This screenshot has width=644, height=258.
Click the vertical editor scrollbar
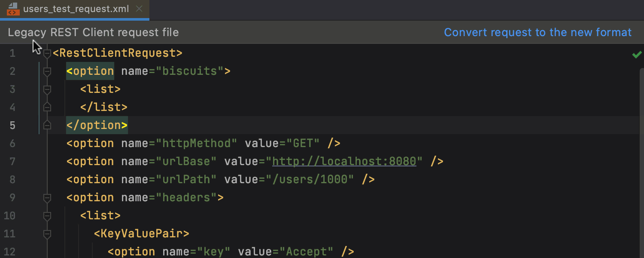(x=641, y=163)
